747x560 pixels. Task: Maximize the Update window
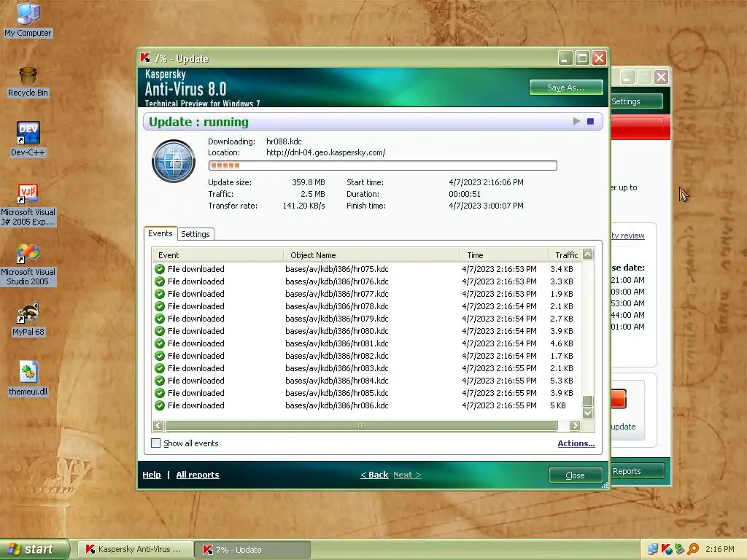point(582,58)
